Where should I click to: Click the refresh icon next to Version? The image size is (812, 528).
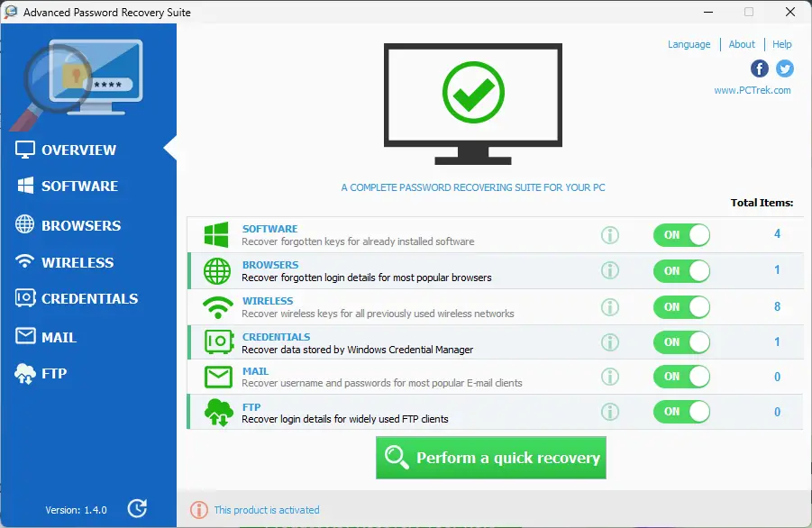[x=137, y=509]
